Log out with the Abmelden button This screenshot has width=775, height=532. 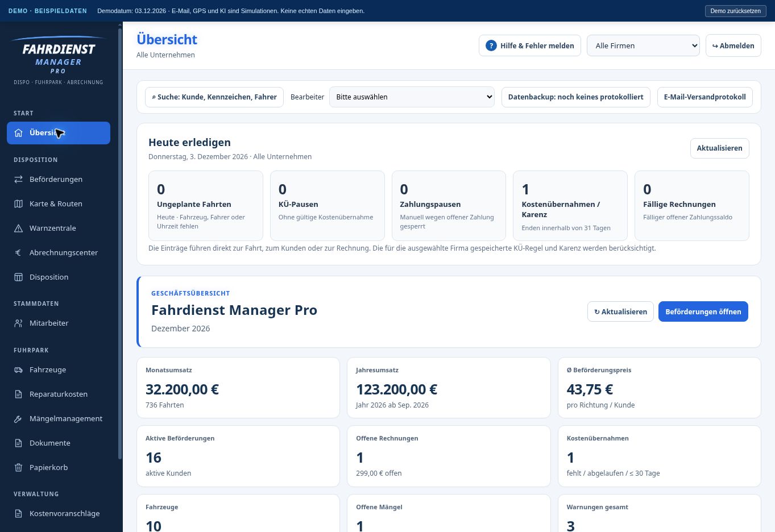pos(733,46)
